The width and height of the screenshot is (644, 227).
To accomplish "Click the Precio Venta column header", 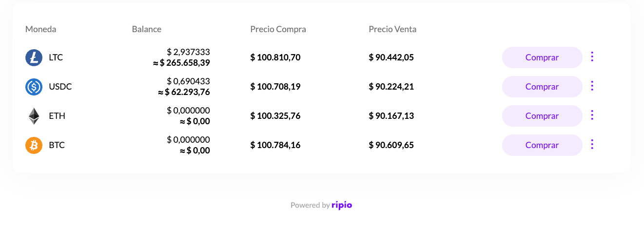I will coord(393,29).
